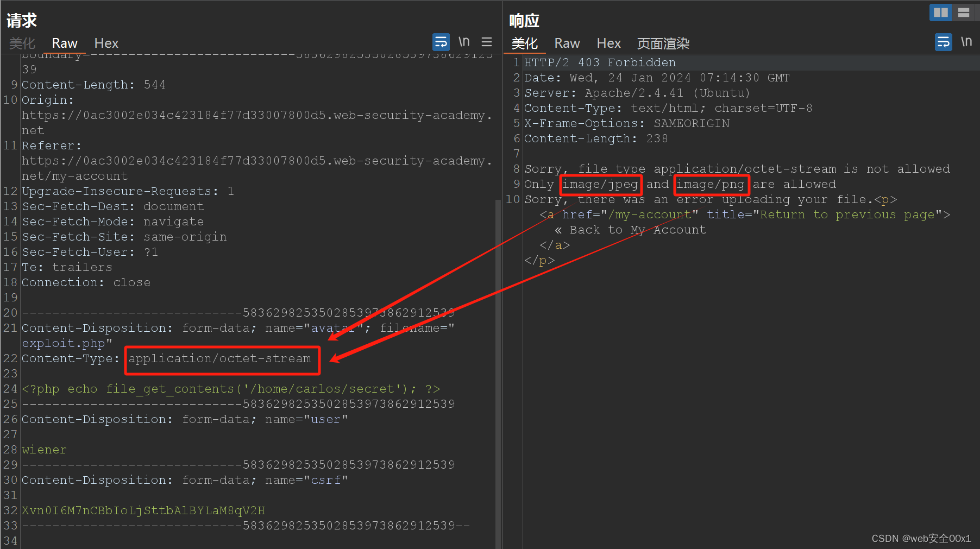Viewport: 980px width, 549px height.
Task: Switch to stacked top-bottom layout view
Action: 964,12
